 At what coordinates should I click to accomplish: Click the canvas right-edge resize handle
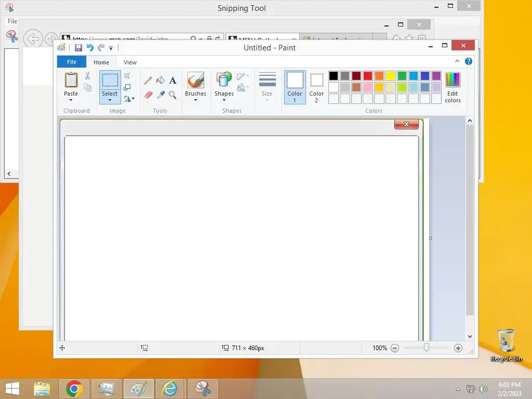point(431,238)
